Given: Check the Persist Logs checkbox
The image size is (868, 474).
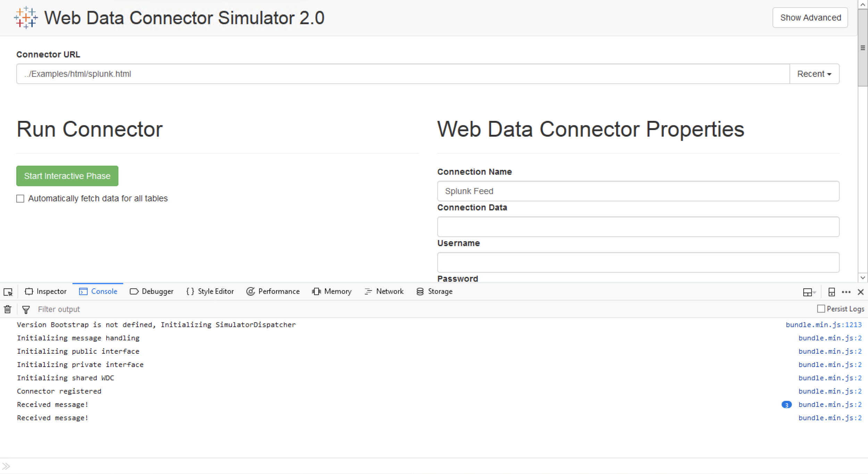Looking at the screenshot, I should [821, 309].
